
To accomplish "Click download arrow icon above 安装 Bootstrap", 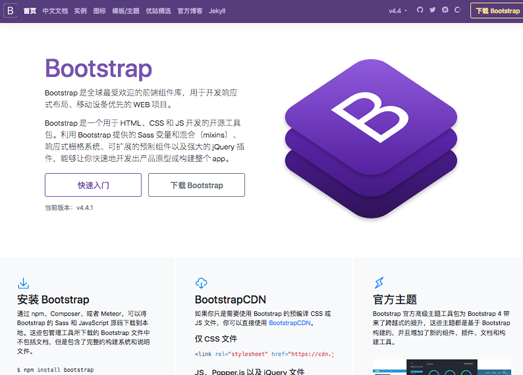I will tap(23, 283).
